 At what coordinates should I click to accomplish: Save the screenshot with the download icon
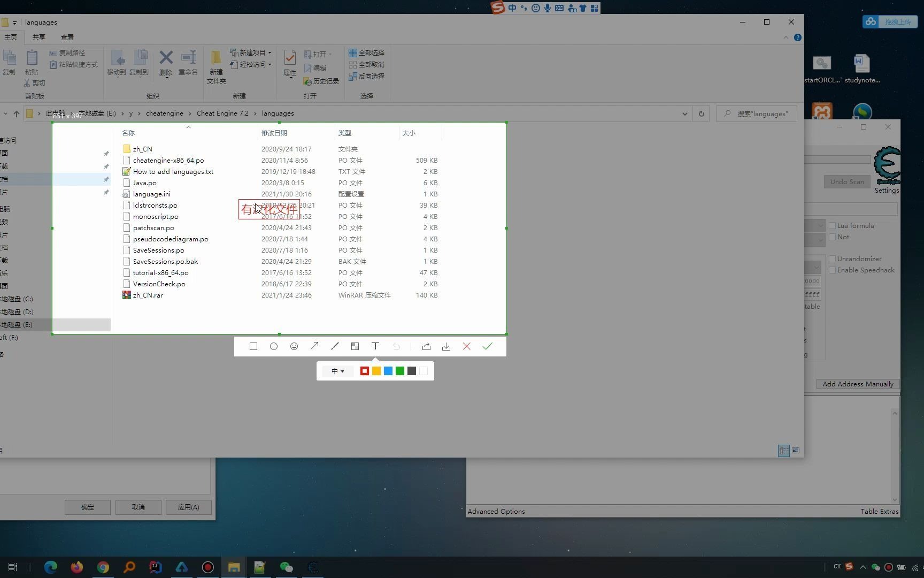click(x=446, y=346)
